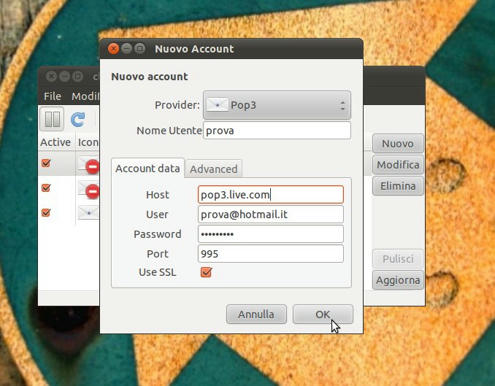Toggle the first account's Active checkbox
The height and width of the screenshot is (386, 495).
pos(46,163)
